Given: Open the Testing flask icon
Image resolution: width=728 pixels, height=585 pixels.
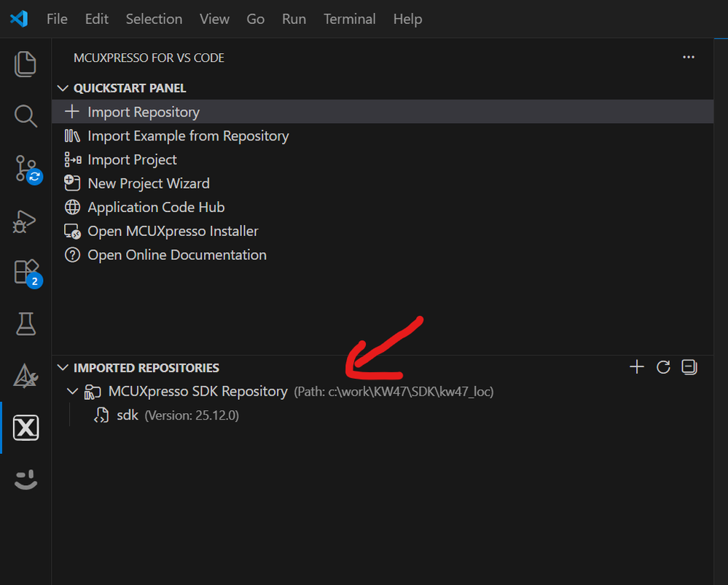Looking at the screenshot, I should coord(26,324).
